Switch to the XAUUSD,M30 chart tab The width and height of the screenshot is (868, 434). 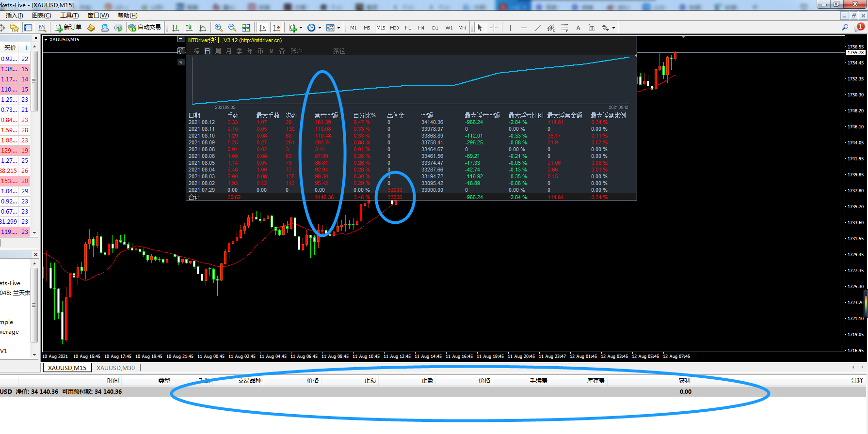tap(115, 368)
